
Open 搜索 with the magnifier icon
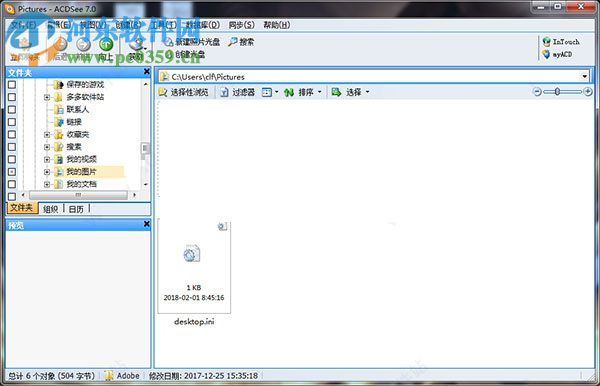point(241,42)
